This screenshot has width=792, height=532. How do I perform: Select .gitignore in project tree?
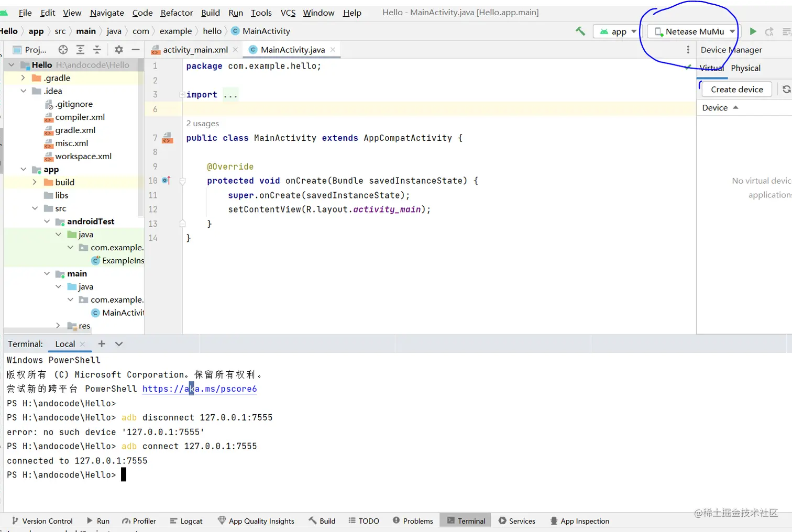pos(69,104)
